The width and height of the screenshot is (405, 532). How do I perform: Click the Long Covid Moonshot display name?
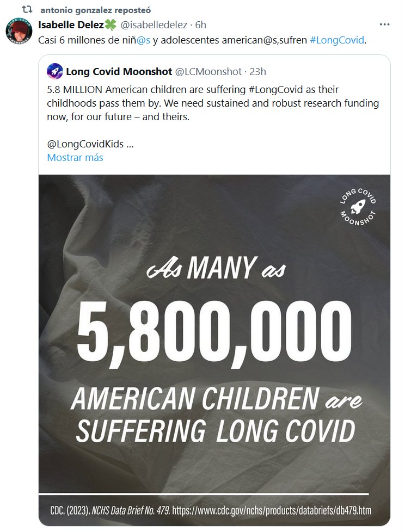[x=119, y=71]
